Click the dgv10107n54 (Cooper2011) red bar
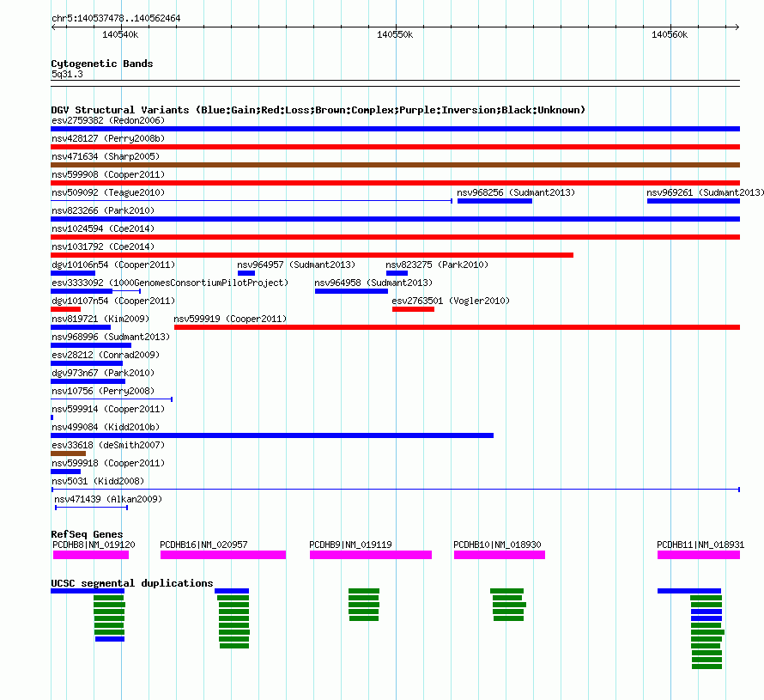Screen dimensions: 764x700 (65, 309)
